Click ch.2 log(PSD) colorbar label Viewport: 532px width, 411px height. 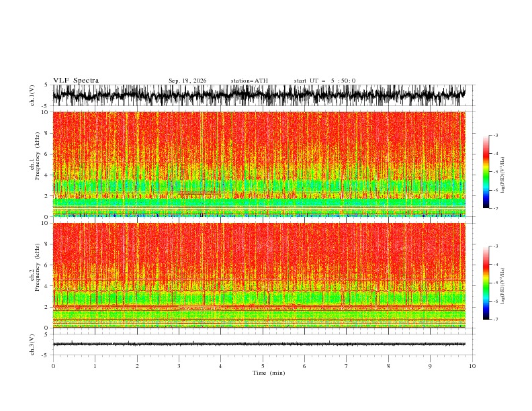tap(503, 286)
